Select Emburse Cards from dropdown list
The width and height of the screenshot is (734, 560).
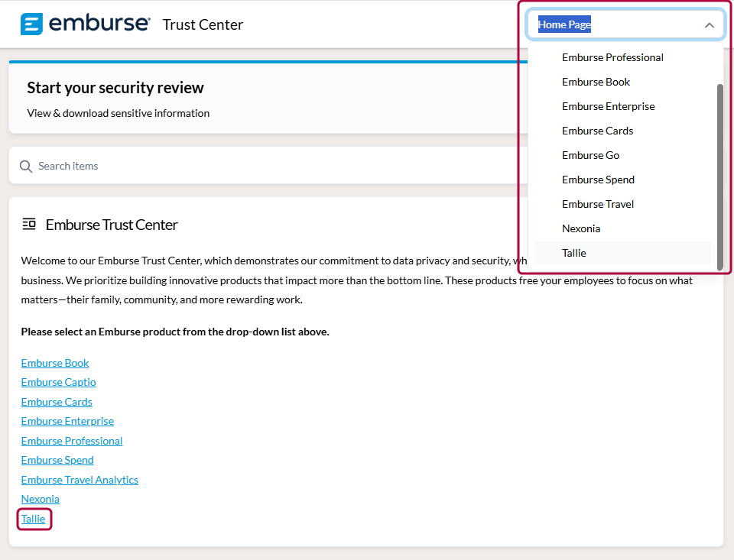click(622, 131)
